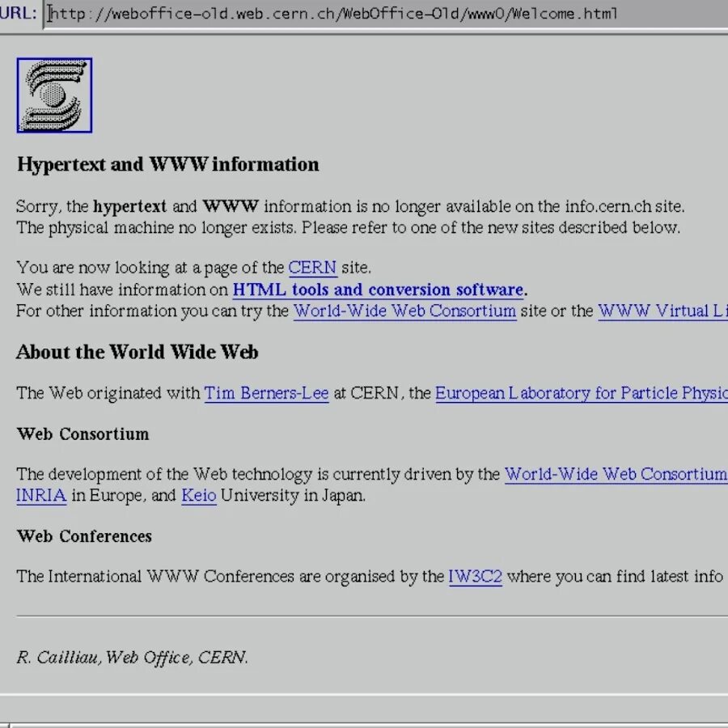This screenshot has width=728, height=728.
Task: Follow the World-Wide Web Consortium site link
Action: [405, 311]
